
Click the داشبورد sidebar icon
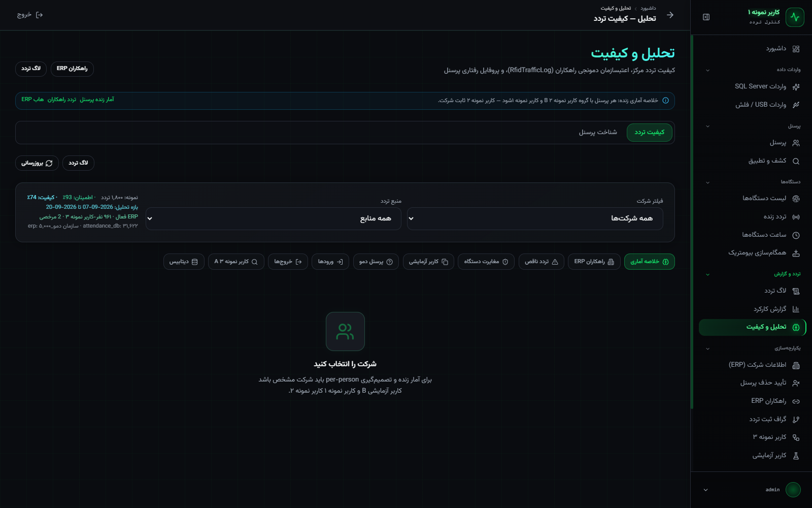[796, 49]
